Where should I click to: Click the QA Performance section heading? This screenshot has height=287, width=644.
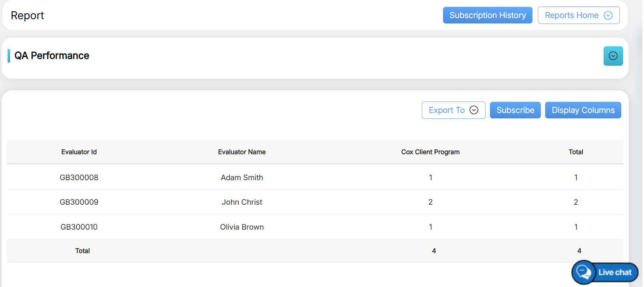coord(52,56)
